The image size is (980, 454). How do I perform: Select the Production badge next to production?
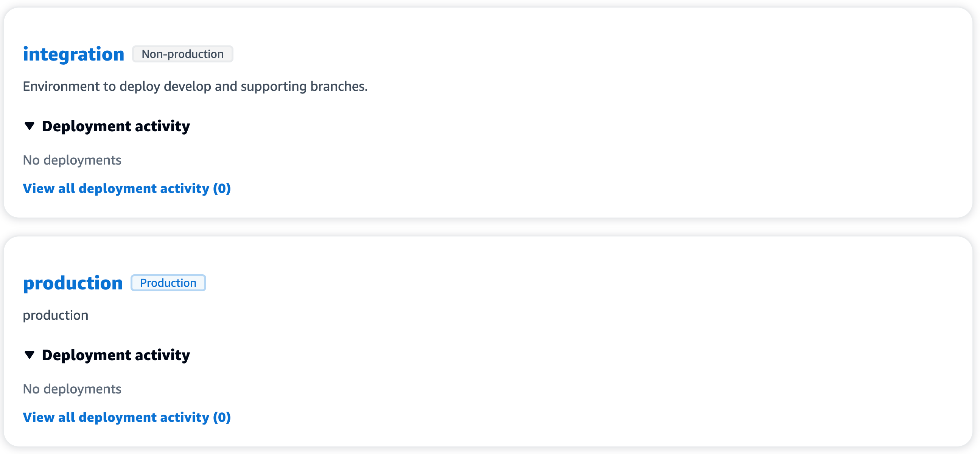[168, 283]
